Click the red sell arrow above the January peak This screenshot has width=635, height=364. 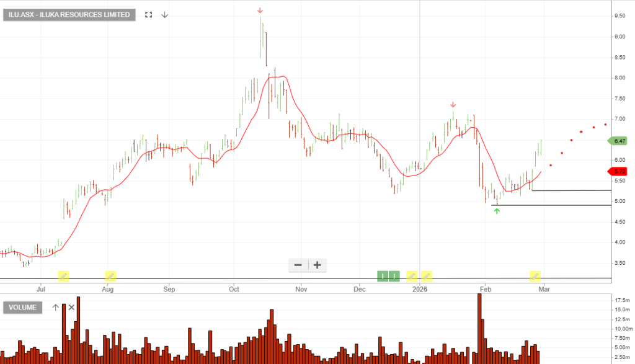tap(453, 105)
